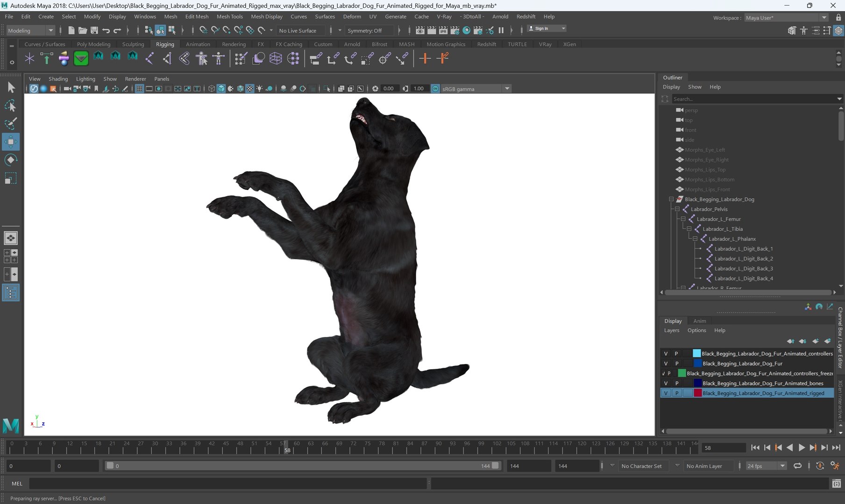Select the Move tool in left toolbox
Viewport: 845px width, 504px height.
(11, 142)
